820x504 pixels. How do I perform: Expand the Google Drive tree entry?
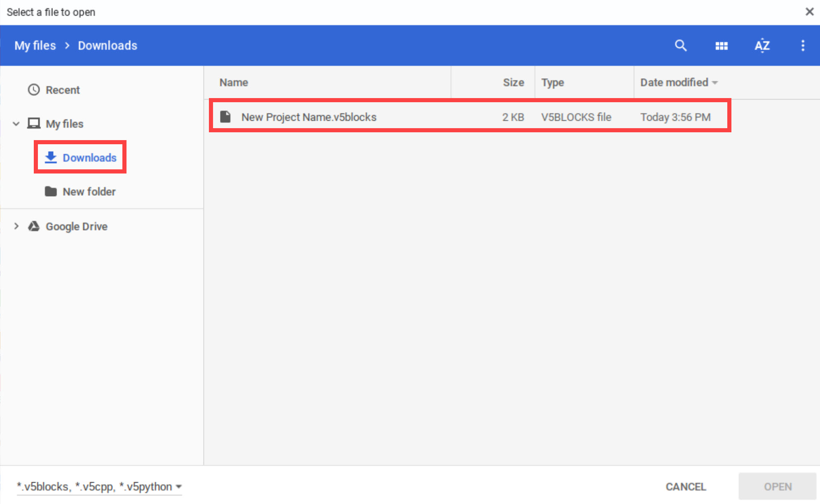[x=16, y=226]
